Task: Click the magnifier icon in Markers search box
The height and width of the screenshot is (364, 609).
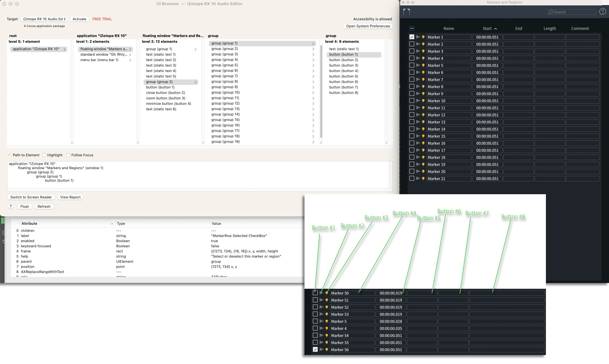Action: coord(551,12)
